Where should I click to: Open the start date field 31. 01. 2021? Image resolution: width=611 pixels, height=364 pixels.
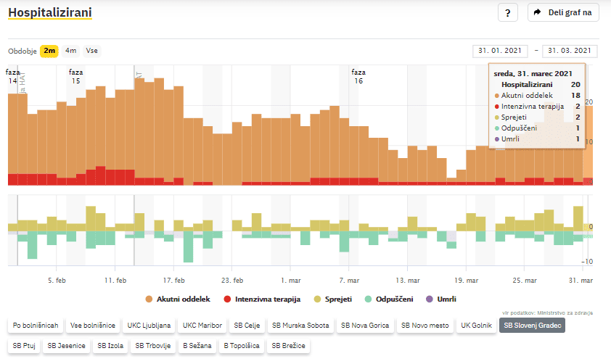499,51
